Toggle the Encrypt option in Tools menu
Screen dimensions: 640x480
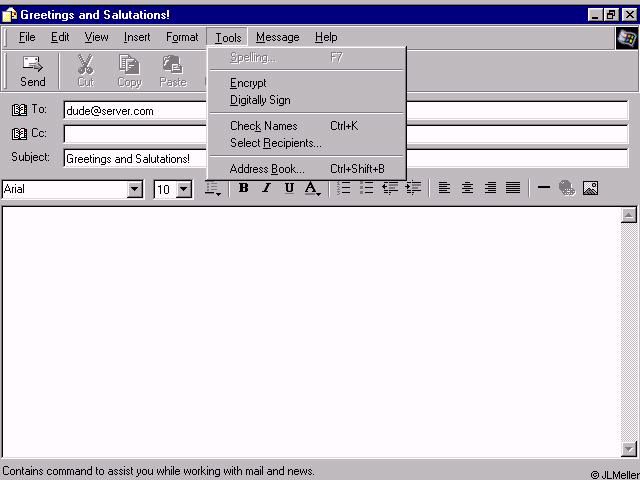[x=248, y=83]
